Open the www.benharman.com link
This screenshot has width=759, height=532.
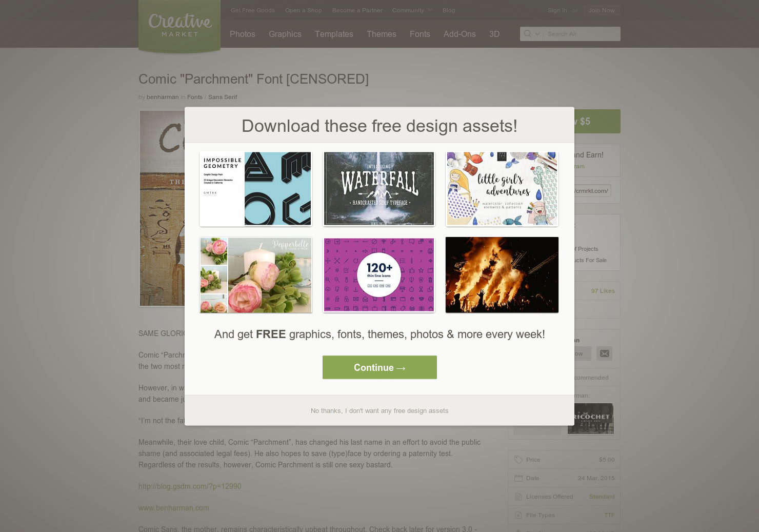(174, 508)
